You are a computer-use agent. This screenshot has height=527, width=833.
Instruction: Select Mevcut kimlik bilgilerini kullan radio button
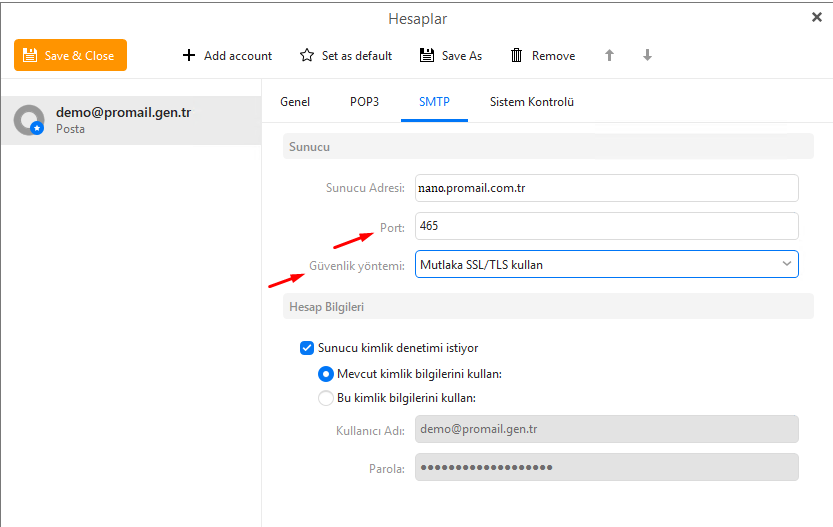click(x=326, y=374)
